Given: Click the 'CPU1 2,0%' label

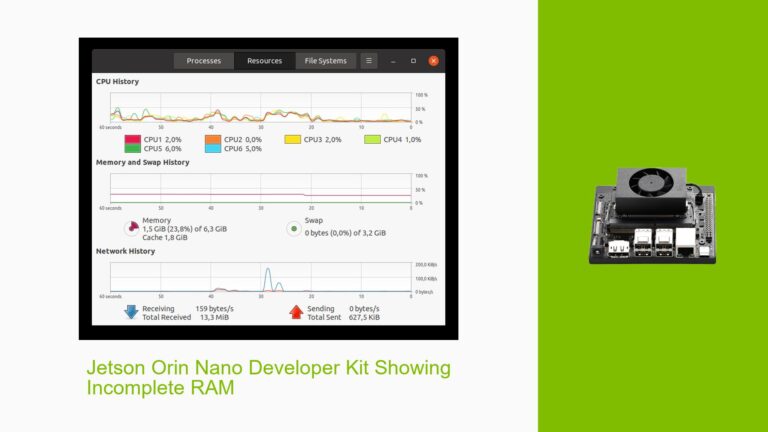Looking at the screenshot, I should [x=163, y=140].
